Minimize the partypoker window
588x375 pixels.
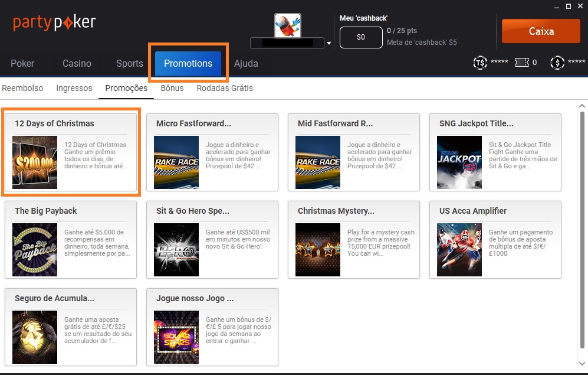pyautogui.click(x=557, y=6)
